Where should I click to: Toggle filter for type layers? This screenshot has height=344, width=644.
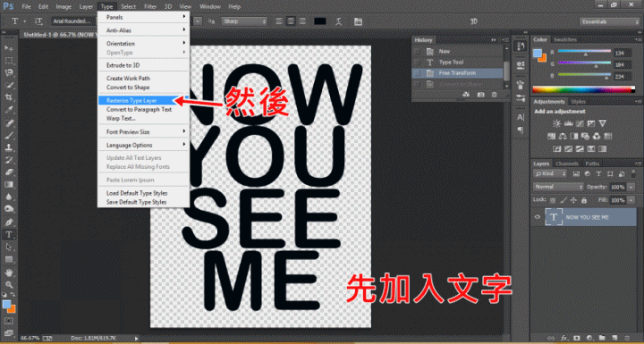click(598, 173)
